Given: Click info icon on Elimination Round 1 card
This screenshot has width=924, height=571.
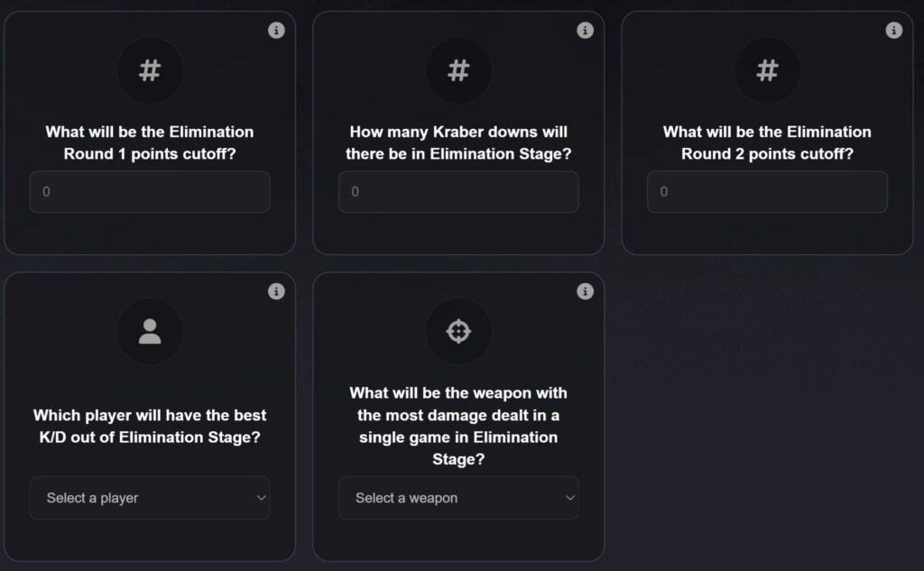Looking at the screenshot, I should [x=277, y=31].
